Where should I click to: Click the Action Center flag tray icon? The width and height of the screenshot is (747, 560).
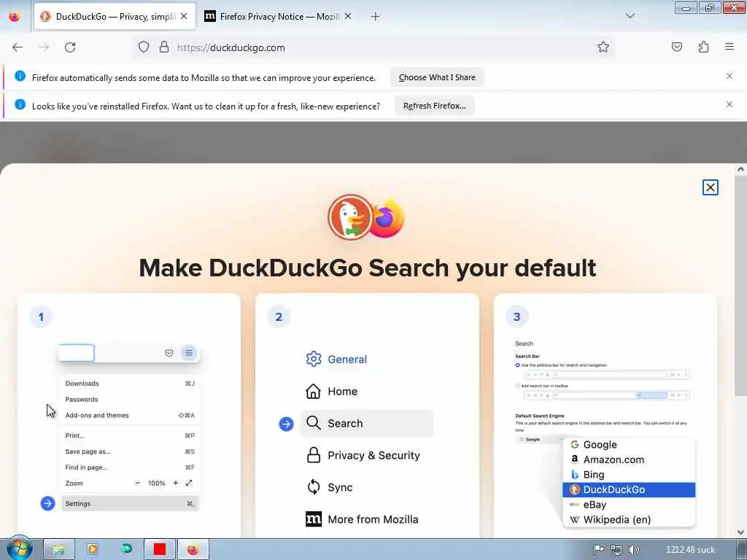point(599,550)
